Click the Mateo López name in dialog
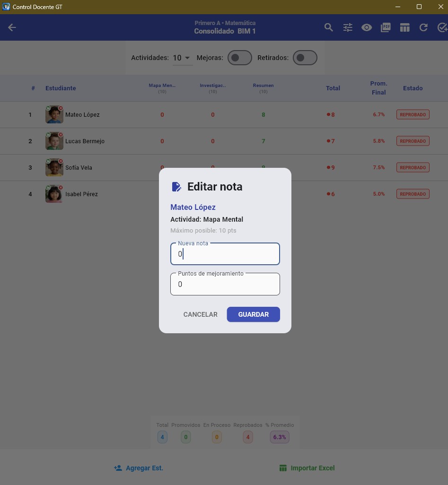 [x=193, y=207]
